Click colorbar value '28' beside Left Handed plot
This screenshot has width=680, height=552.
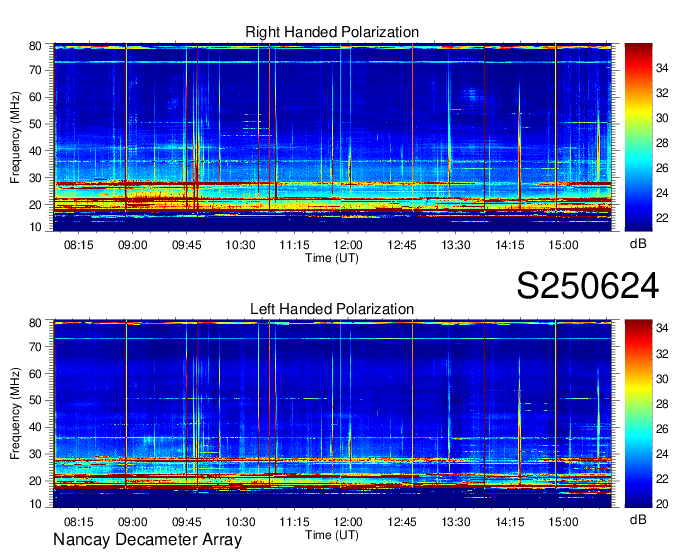click(662, 404)
